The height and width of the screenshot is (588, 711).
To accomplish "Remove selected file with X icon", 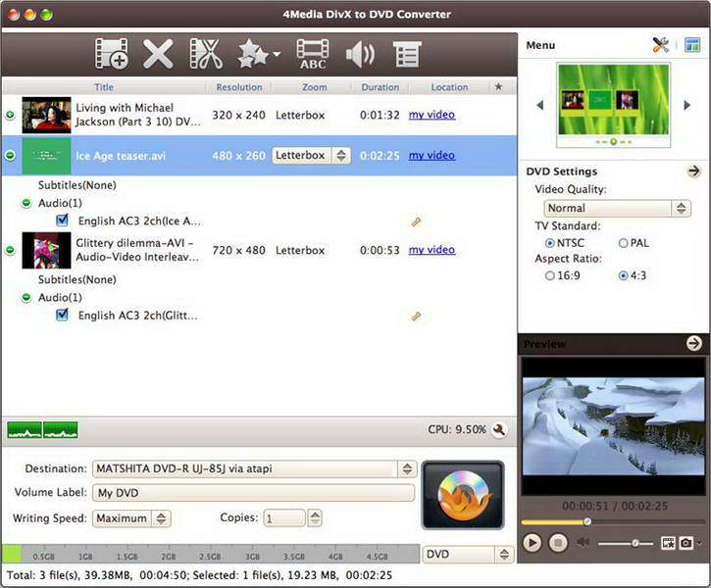I will 158,54.
